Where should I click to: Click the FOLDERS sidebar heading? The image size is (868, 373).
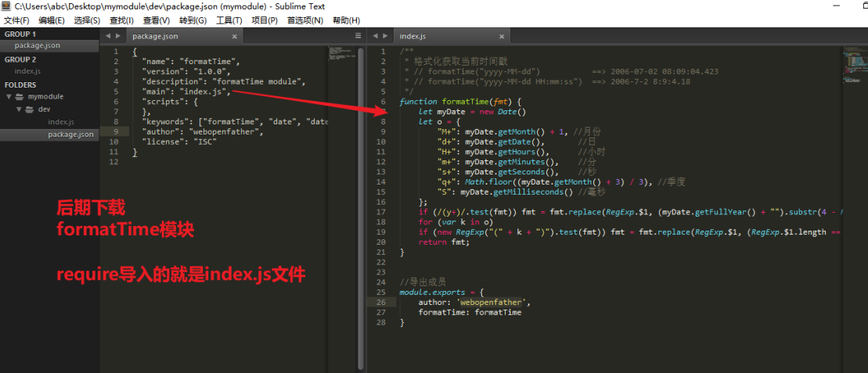point(20,84)
